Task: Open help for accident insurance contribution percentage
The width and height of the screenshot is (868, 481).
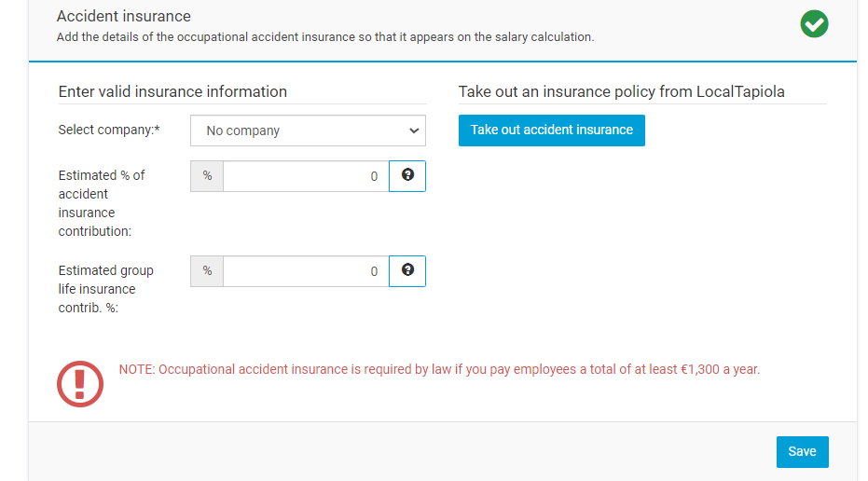Action: (407, 176)
